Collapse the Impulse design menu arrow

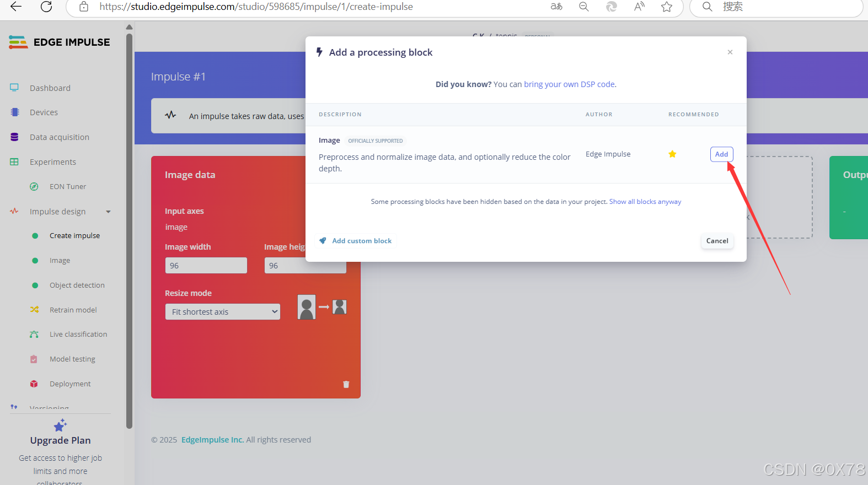[109, 212]
